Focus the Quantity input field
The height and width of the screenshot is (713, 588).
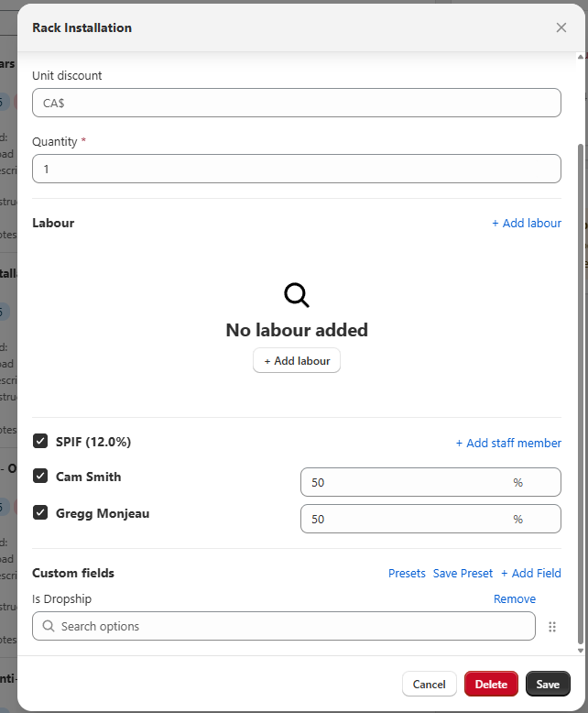tap(296, 169)
